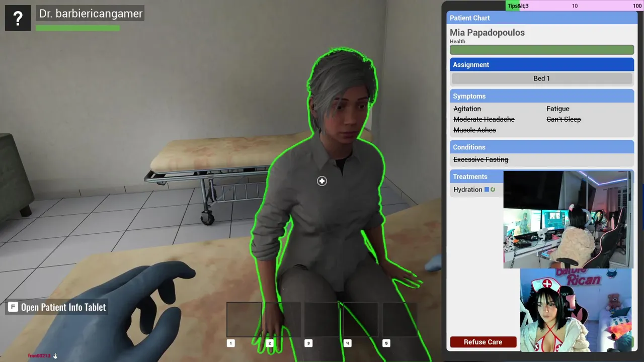Click the nurse costume webcam overlay
Image resolution: width=644 pixels, height=362 pixels.
[x=576, y=310]
